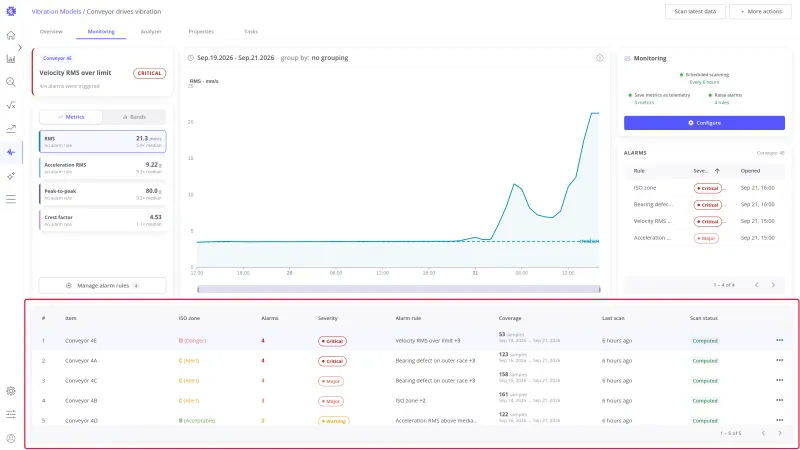
Task: Select the Conveyor 4B item cell
Action: point(81,400)
